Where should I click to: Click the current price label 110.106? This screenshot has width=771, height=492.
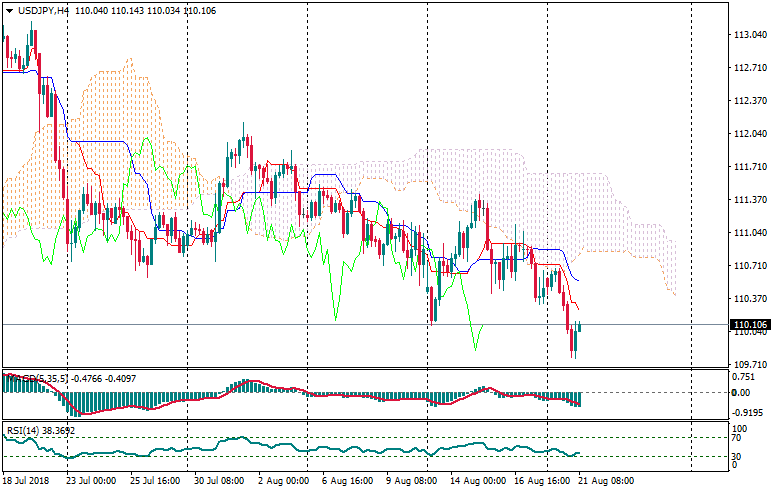pos(750,325)
